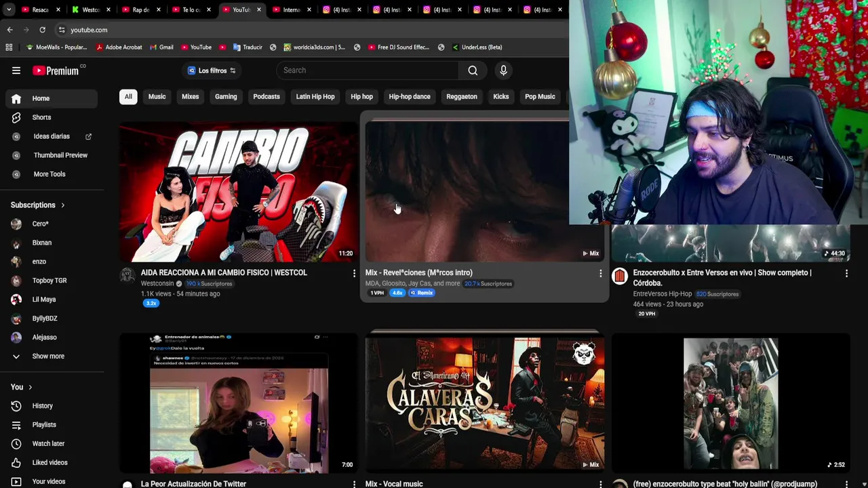Screen dimensions: 868x488
Task: Select the Hip hop chip
Action: pyautogui.click(x=361, y=97)
